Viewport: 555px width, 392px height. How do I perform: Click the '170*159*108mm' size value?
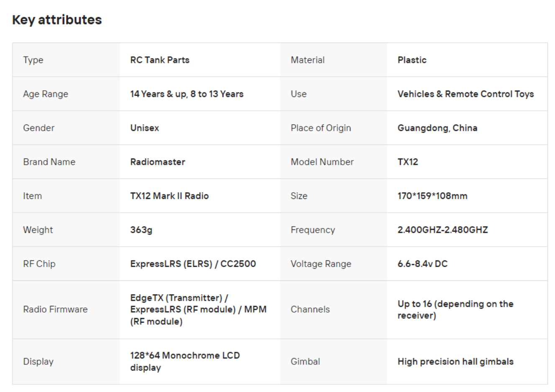[x=432, y=196]
